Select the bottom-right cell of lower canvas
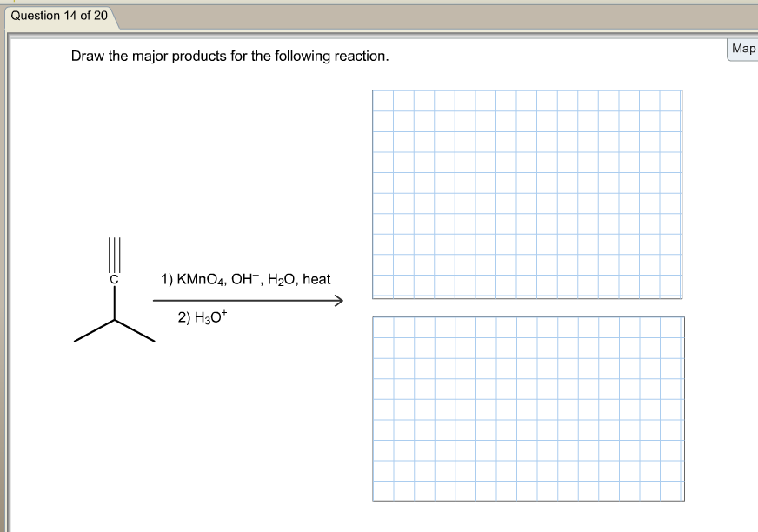758x532 pixels. [672, 489]
